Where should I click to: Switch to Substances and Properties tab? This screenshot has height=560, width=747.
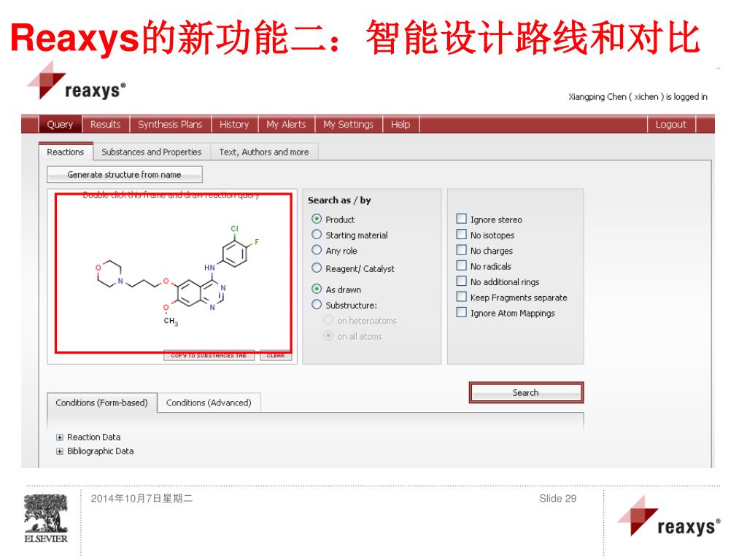[152, 152]
